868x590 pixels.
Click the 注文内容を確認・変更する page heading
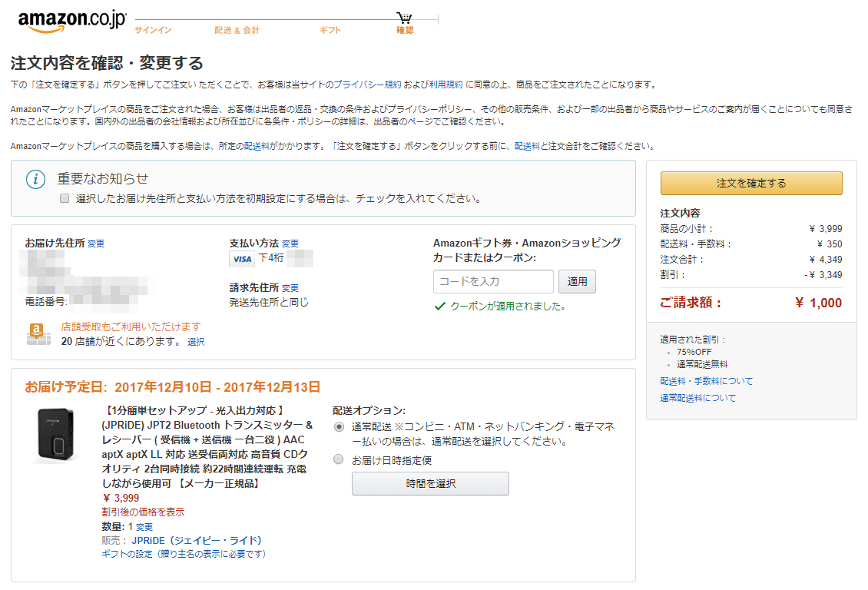(107, 63)
